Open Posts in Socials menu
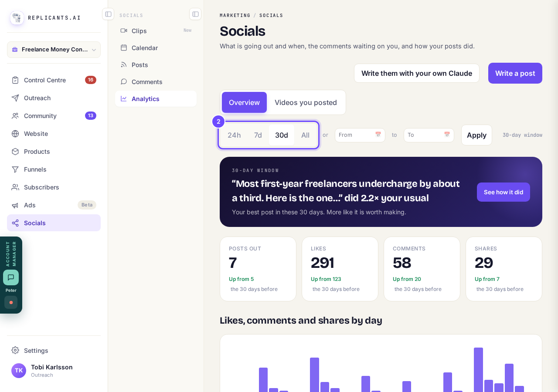Image resolution: width=558 pixels, height=392 pixels. pyautogui.click(x=156, y=65)
